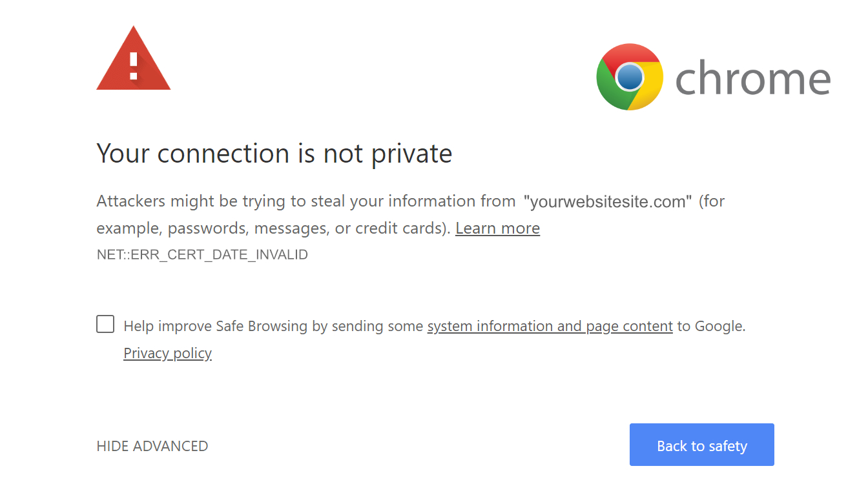The height and width of the screenshot is (484, 868).
Task: Click the Chrome logo icon
Action: (630, 77)
